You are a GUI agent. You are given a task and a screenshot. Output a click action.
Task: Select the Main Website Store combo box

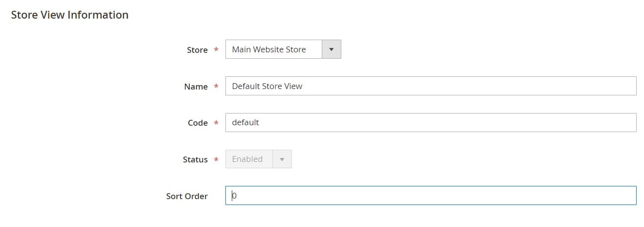coord(283,49)
